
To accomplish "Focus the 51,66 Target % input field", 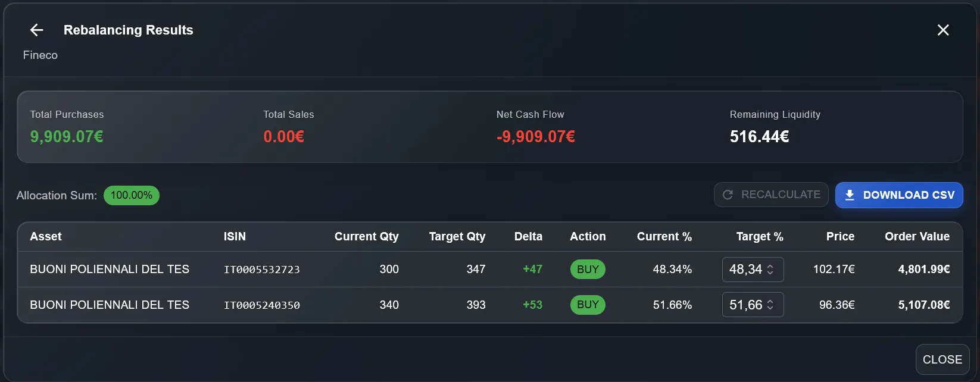I will pyautogui.click(x=745, y=305).
